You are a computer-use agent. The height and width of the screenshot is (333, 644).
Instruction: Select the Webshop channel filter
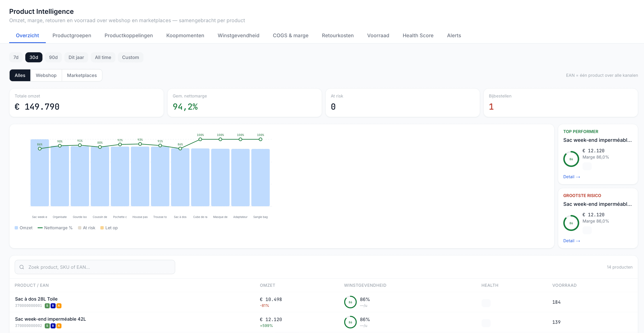pyautogui.click(x=46, y=75)
